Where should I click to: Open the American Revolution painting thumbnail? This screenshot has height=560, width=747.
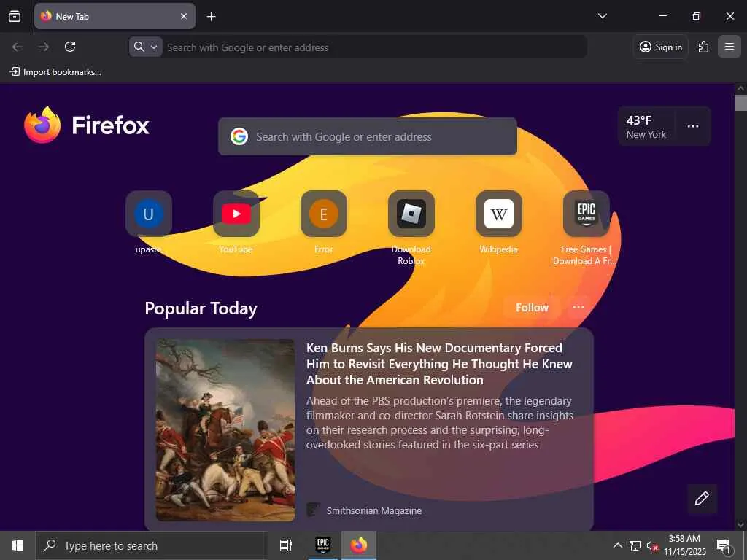(x=225, y=430)
